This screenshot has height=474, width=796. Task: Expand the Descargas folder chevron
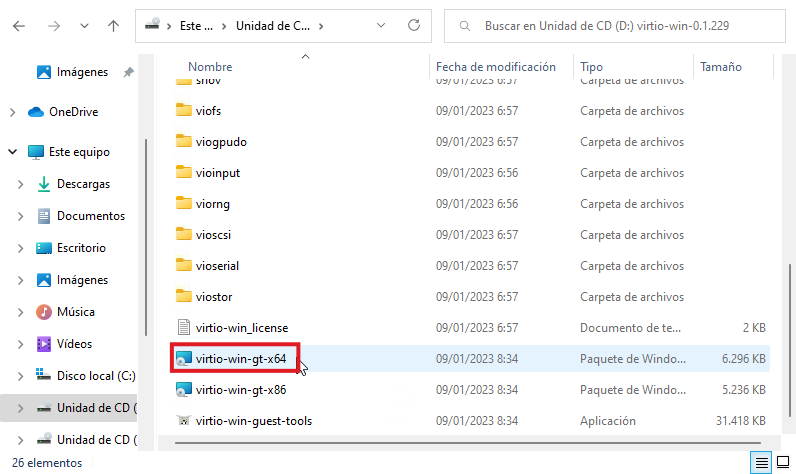coord(21,184)
